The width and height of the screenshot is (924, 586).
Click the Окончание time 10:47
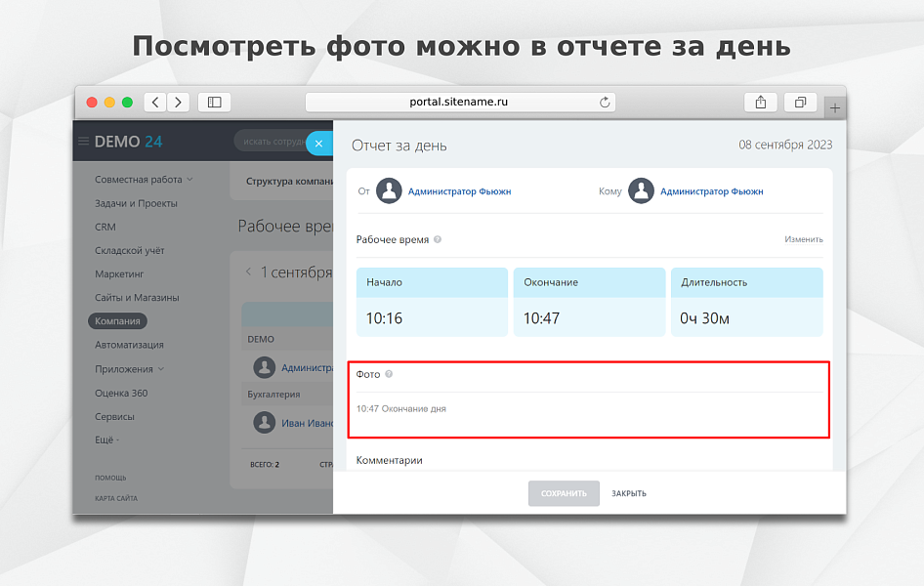(x=541, y=318)
